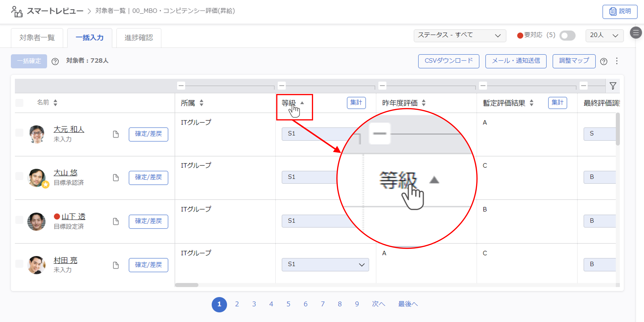The image size is (644, 322).
Task: Toggle the 要対応 switch
Action: 567,36
